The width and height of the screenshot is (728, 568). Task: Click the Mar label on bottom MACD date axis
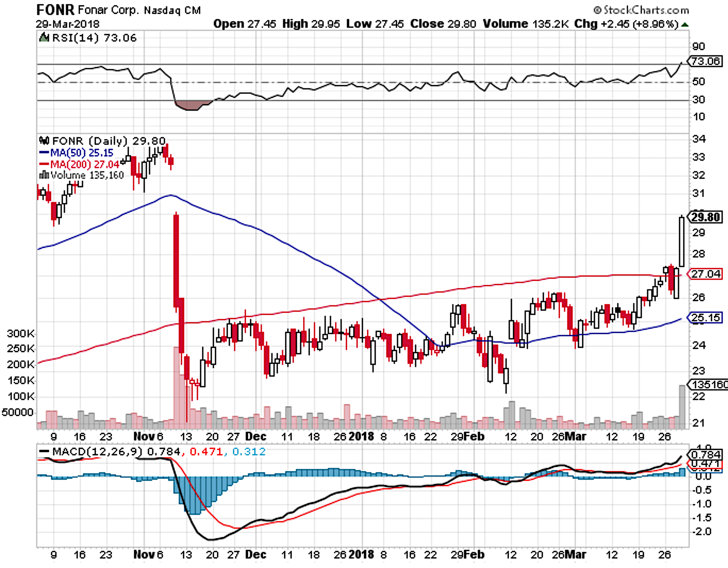pyautogui.click(x=575, y=554)
